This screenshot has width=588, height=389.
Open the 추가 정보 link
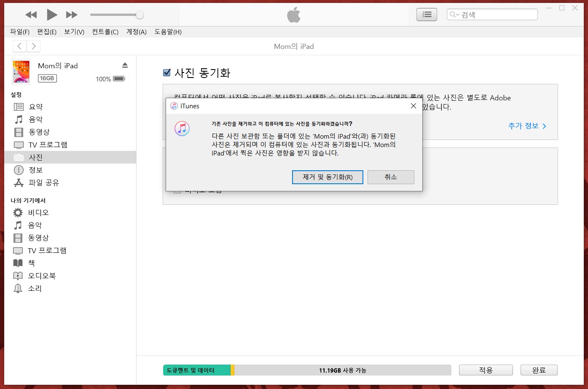click(x=523, y=126)
